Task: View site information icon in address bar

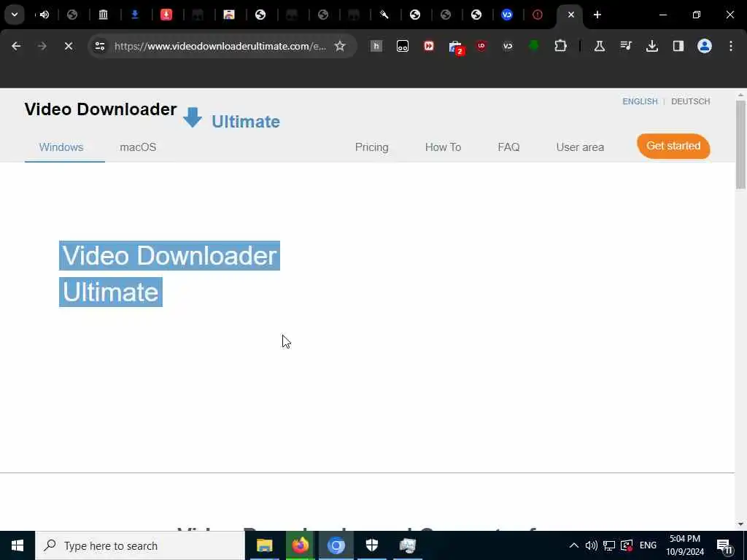Action: coord(99,46)
